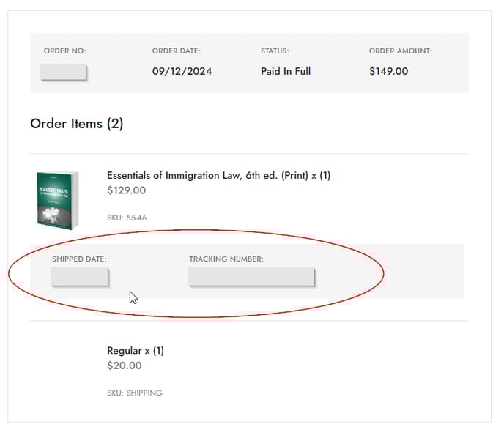Click the SKU: 55-46 text
504x430 pixels.
point(127,218)
